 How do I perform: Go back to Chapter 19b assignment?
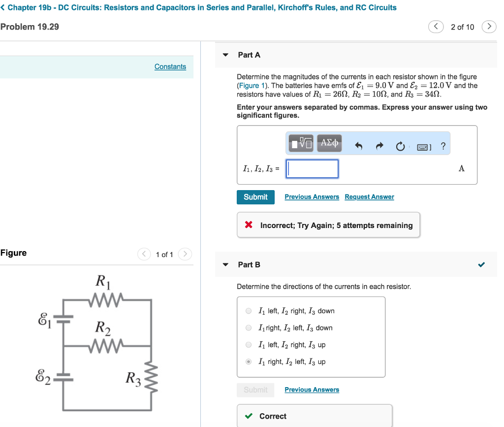[198, 7]
